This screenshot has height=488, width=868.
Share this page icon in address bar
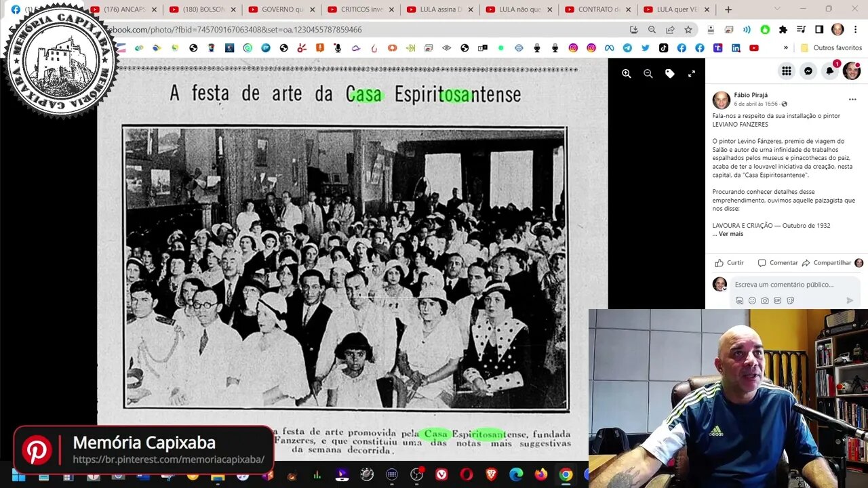point(670,30)
